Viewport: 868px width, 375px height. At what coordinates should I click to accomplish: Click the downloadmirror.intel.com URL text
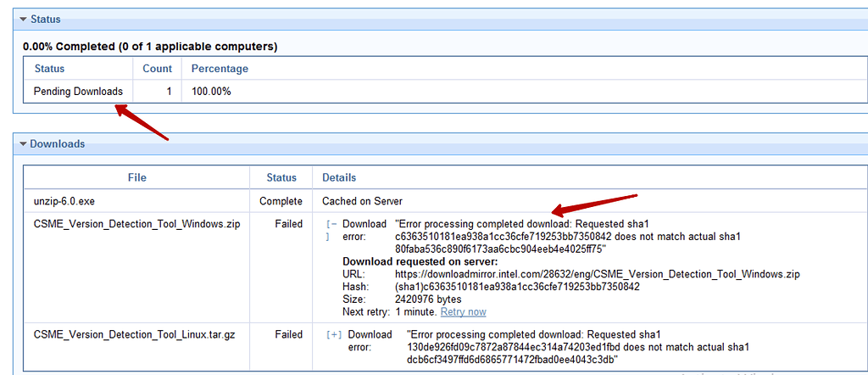pos(597,274)
